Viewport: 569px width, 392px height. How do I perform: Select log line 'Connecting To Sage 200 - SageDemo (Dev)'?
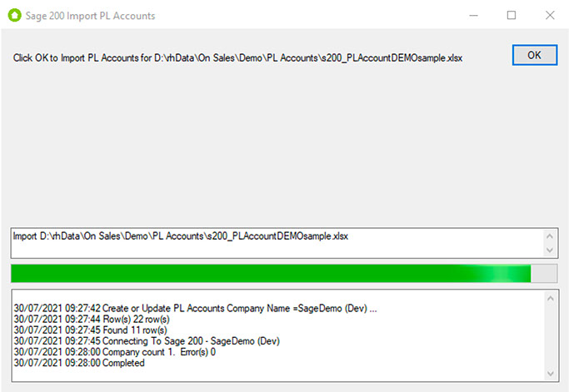tap(147, 341)
